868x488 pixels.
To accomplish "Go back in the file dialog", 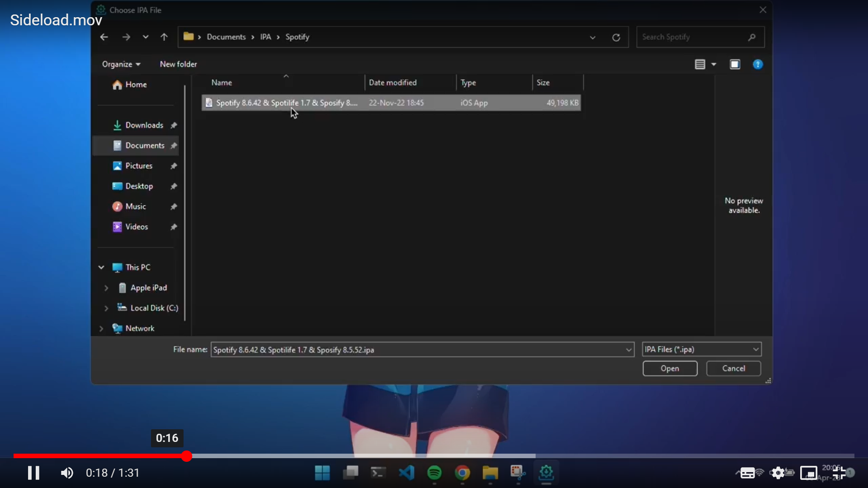I will point(104,37).
